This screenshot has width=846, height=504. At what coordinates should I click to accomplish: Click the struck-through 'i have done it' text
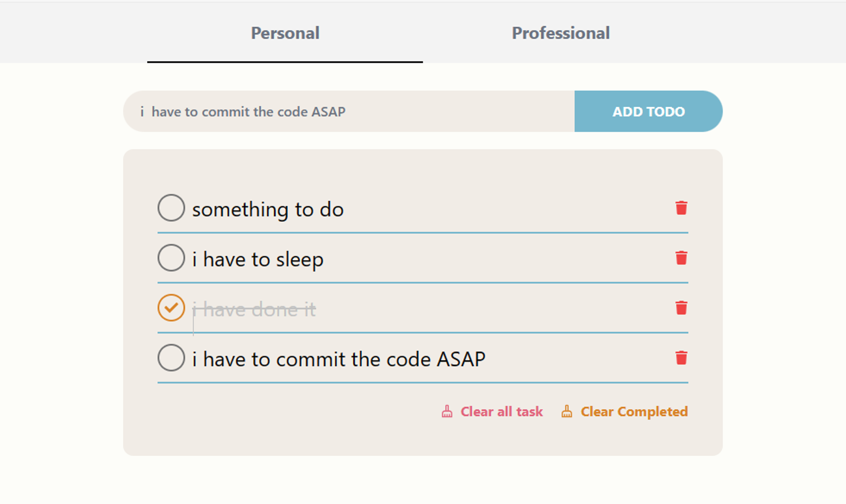click(x=254, y=309)
